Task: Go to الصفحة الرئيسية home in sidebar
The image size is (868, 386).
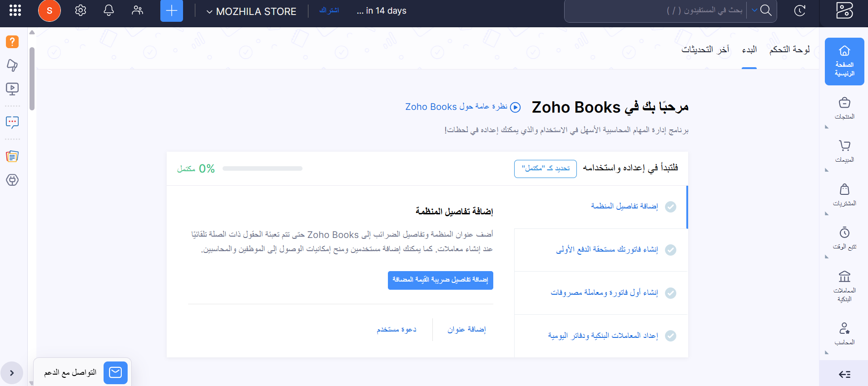Action: point(844,61)
